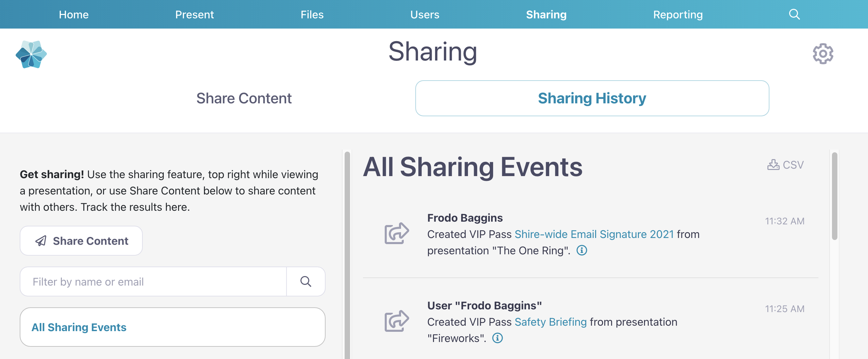Image resolution: width=868 pixels, height=359 pixels.
Task: Open the Present menu item
Action: [194, 15]
